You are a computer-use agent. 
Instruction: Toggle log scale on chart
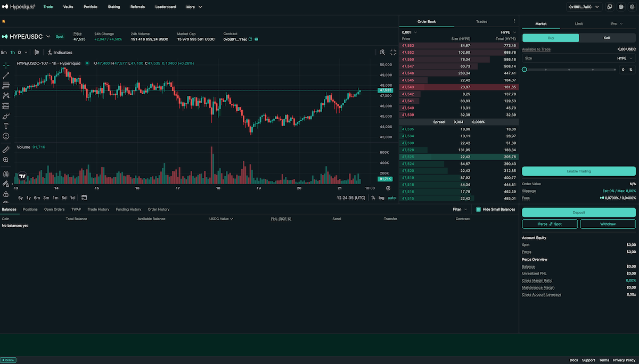click(381, 197)
